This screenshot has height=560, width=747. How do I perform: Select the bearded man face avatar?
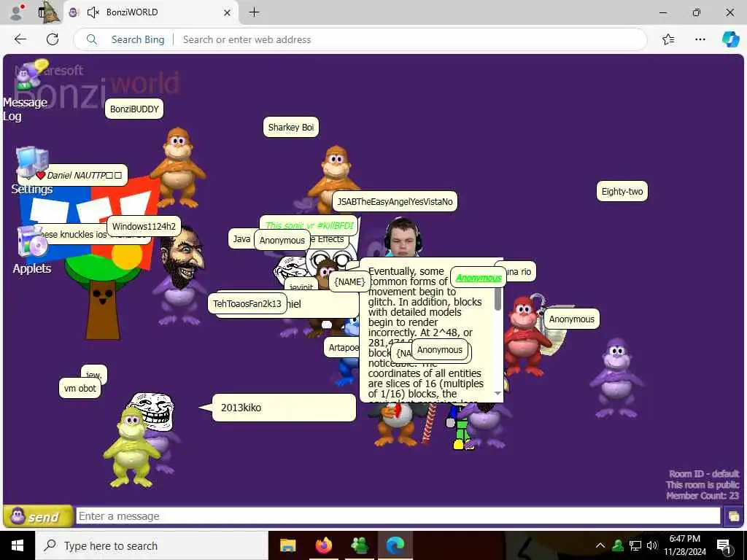(182, 257)
